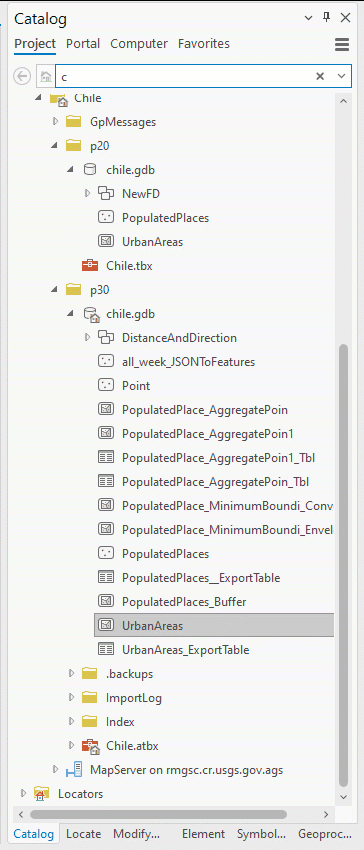Open the Catalog pane hamburger menu

point(342,44)
